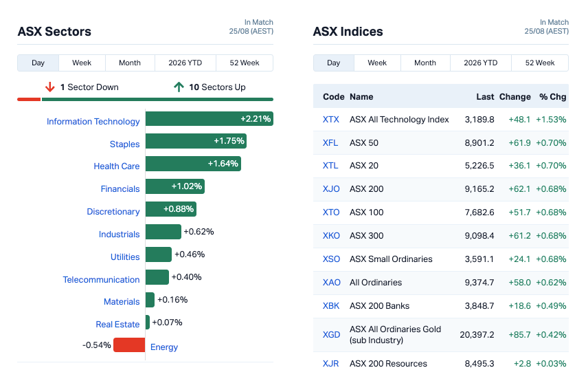Click the % Chg column header
This screenshot has height=370, width=588.
click(552, 97)
